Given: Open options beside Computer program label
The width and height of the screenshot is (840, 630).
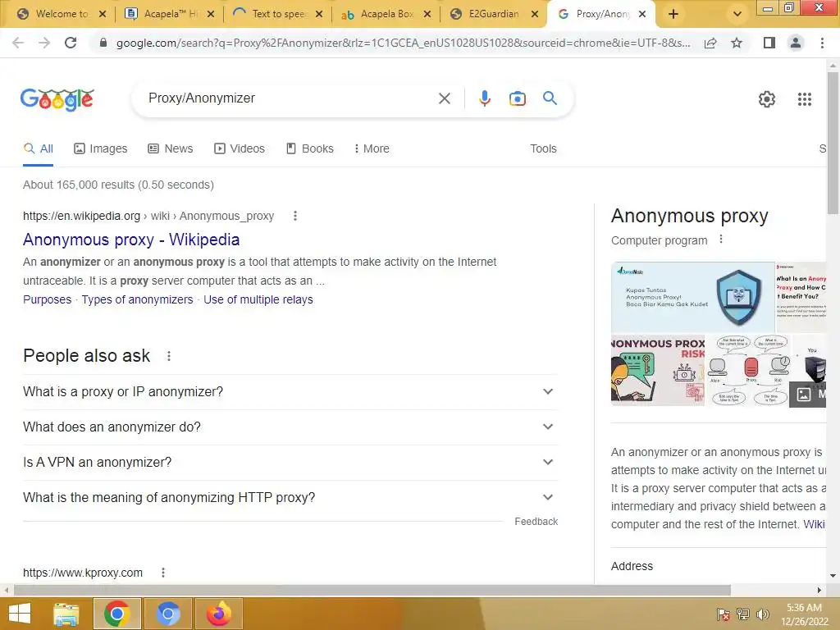Looking at the screenshot, I should [721, 240].
